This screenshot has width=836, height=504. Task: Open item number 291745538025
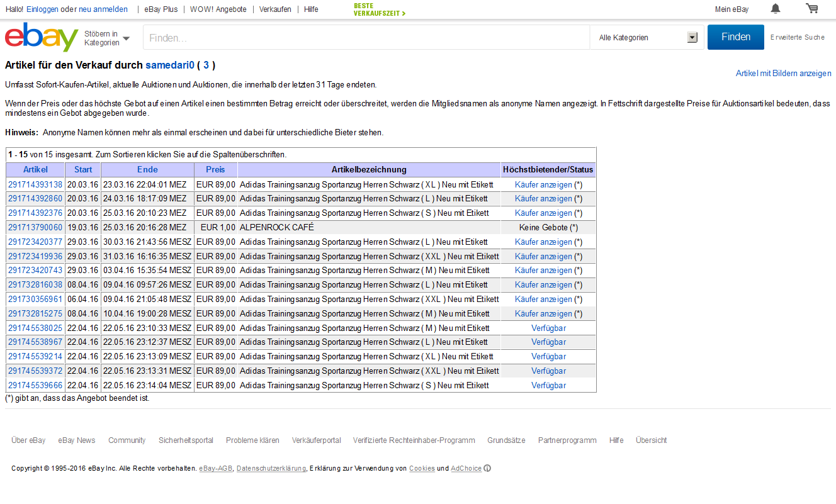[35, 328]
